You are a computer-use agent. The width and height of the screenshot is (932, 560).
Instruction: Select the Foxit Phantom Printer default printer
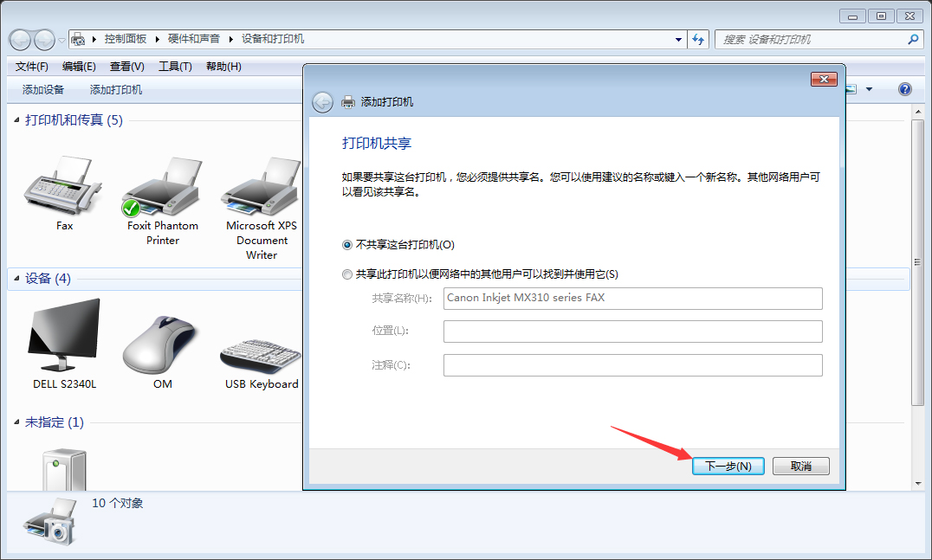click(161, 186)
